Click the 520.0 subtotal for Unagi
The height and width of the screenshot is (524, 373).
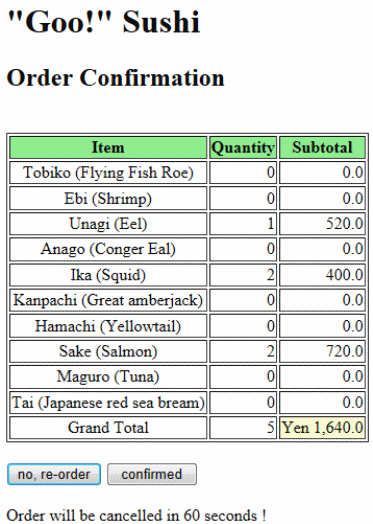(x=322, y=224)
